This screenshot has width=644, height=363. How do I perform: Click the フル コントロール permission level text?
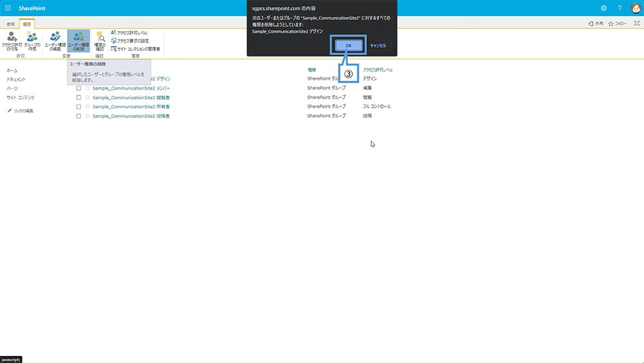(377, 106)
